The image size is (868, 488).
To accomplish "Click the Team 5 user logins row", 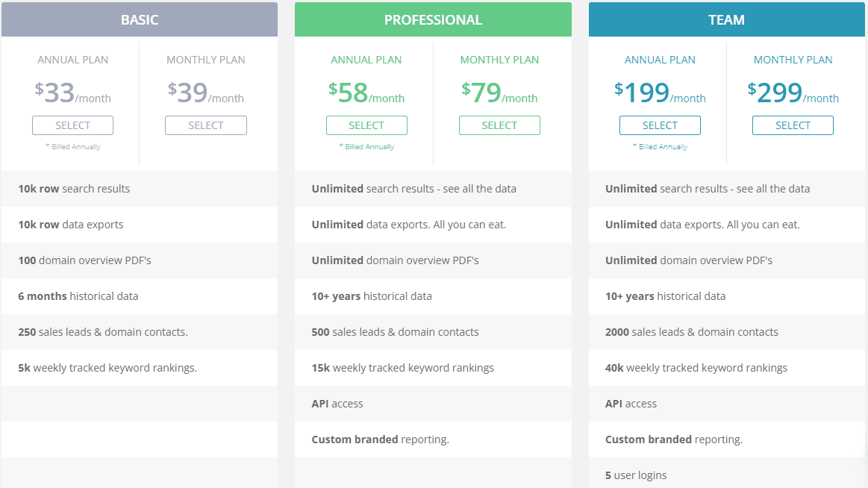I will 727,475.
